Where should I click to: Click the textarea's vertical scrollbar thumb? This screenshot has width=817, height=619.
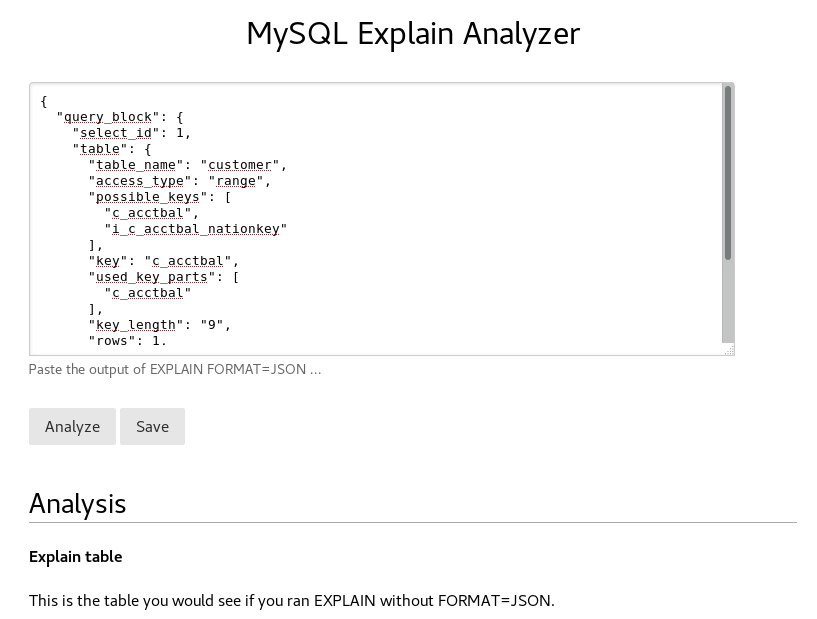click(728, 170)
